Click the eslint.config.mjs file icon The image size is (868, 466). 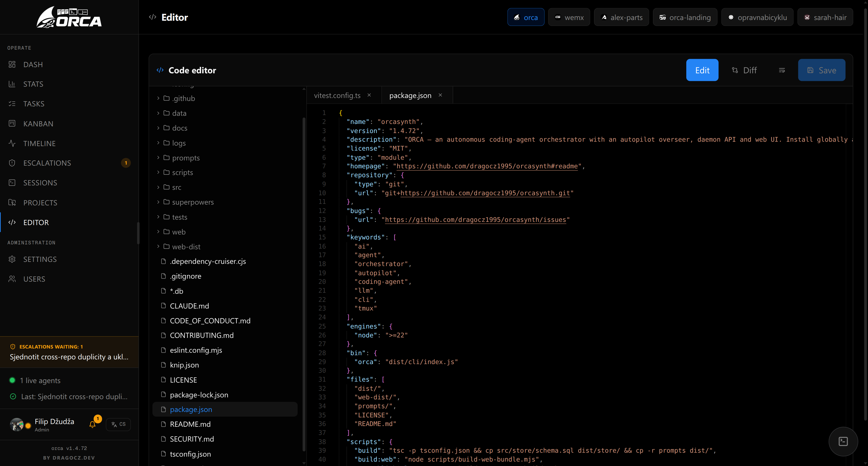click(163, 350)
